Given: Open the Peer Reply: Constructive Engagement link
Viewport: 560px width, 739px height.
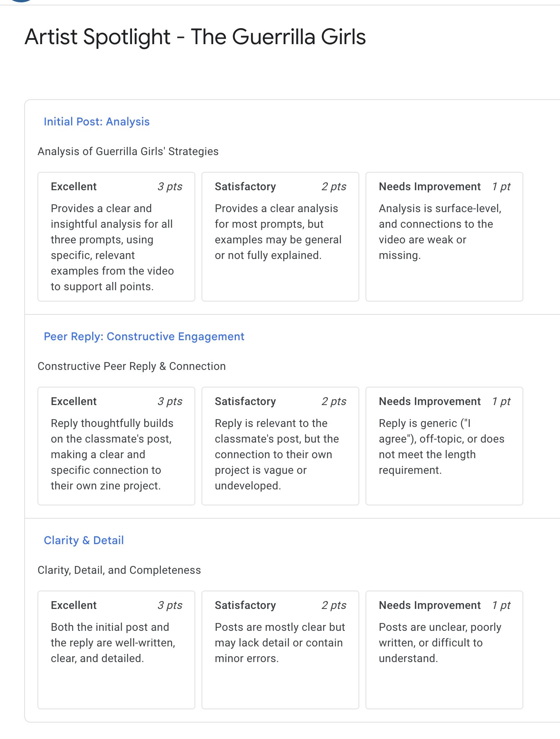Looking at the screenshot, I should tap(144, 336).
